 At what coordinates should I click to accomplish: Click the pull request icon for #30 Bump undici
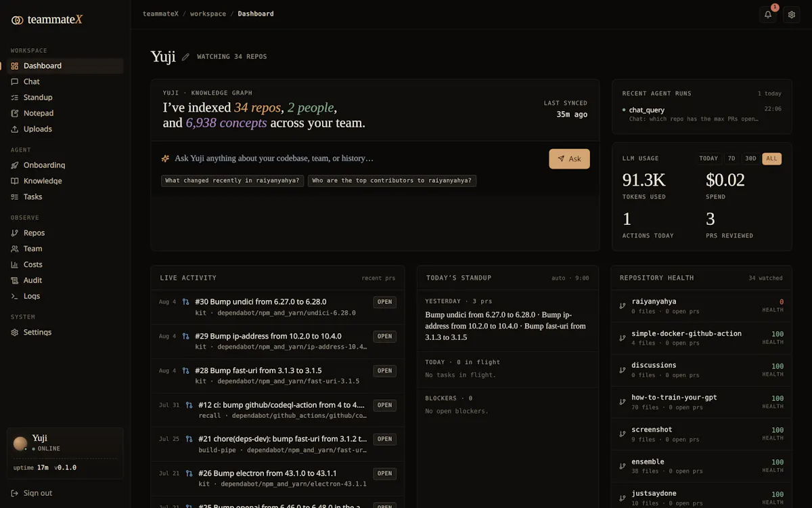click(186, 302)
